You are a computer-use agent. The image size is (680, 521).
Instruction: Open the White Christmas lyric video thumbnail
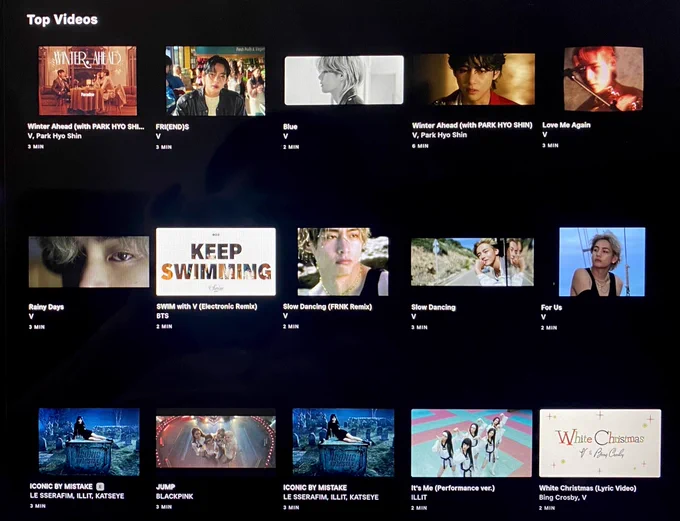[x=600, y=443]
